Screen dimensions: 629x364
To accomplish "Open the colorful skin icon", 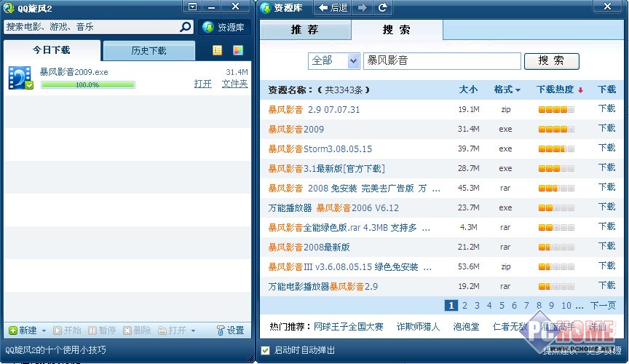I will (237, 50).
